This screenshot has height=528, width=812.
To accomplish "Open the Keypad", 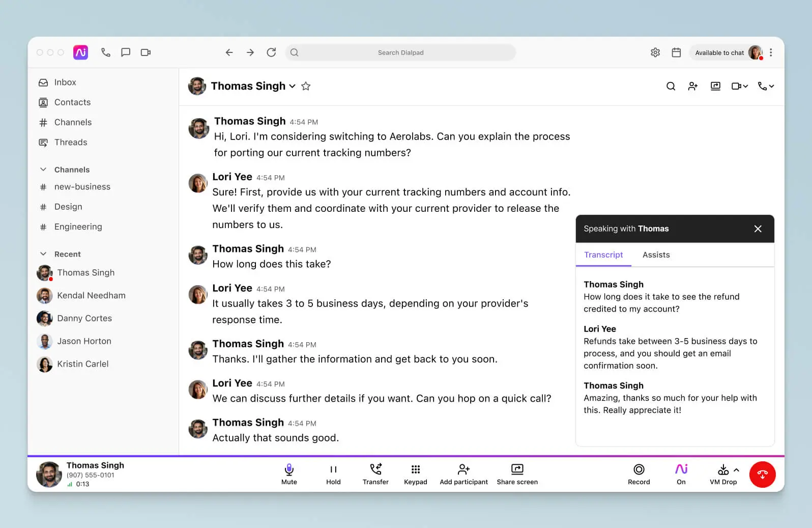I will click(416, 474).
